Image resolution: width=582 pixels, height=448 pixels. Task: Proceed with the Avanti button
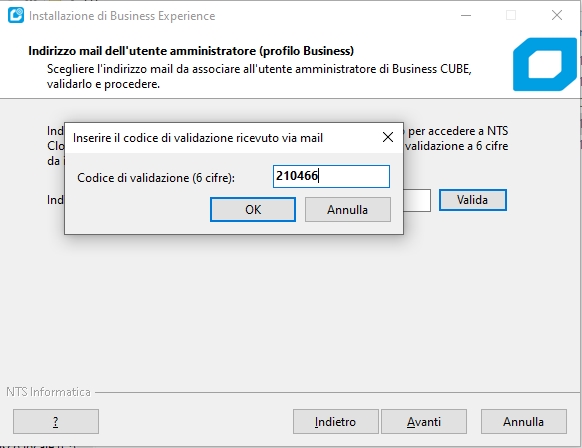coord(424,422)
